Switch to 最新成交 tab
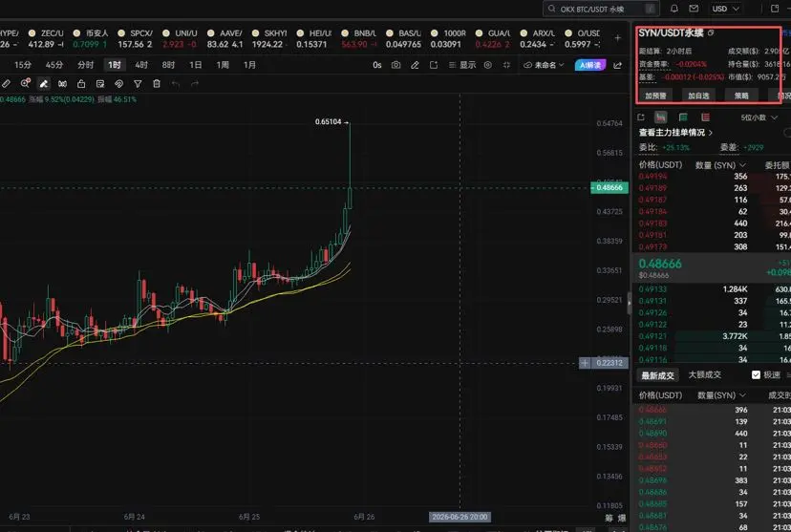Screen dimensions: 791x532 pos(658,375)
